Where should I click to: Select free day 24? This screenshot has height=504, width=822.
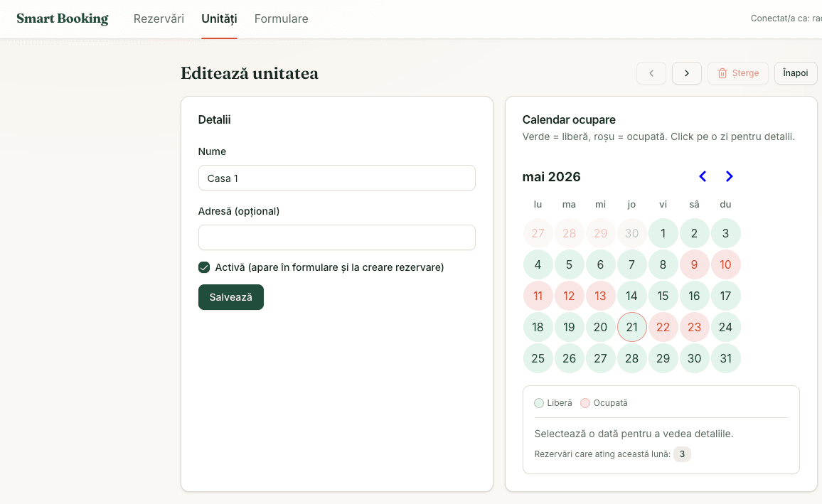(x=725, y=328)
